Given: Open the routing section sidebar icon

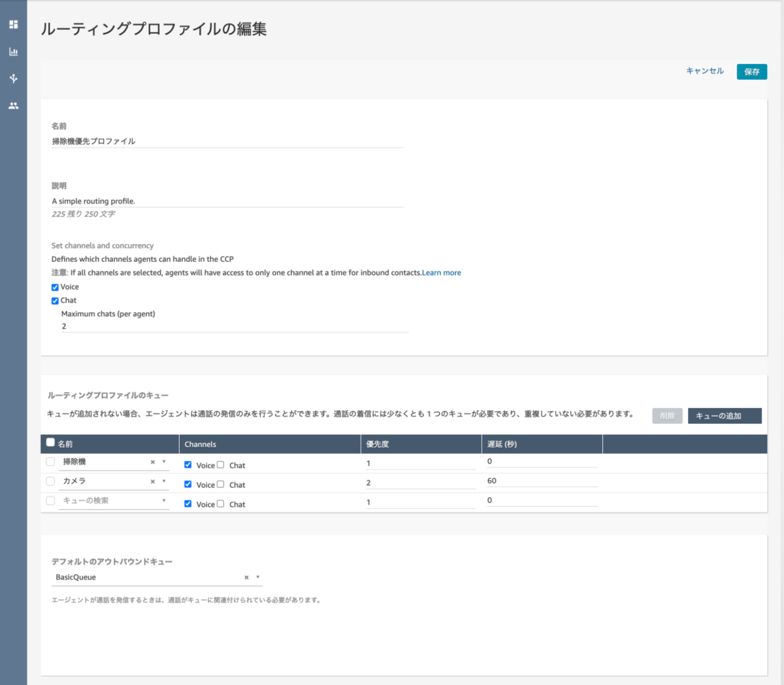Looking at the screenshot, I should click(x=13, y=78).
